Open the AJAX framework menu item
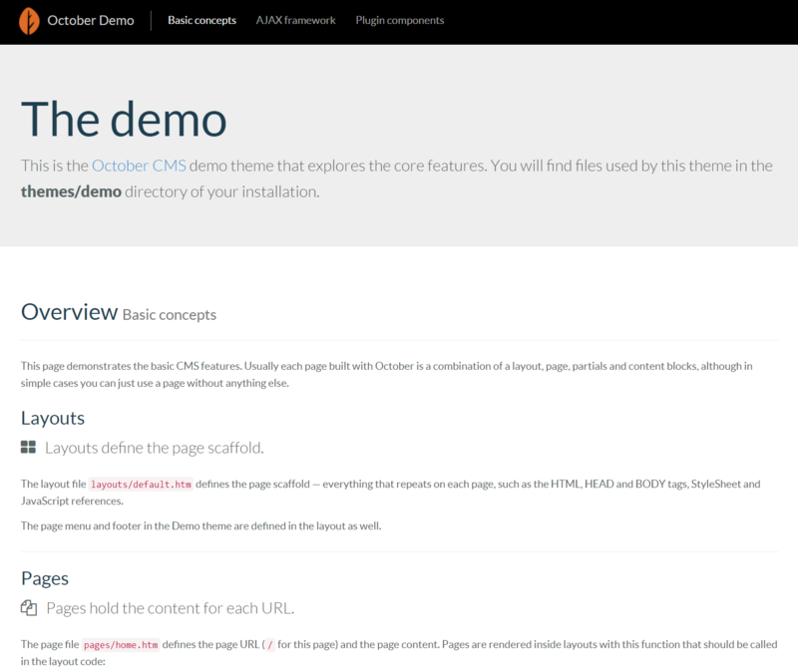This screenshot has width=798, height=672. (x=295, y=20)
